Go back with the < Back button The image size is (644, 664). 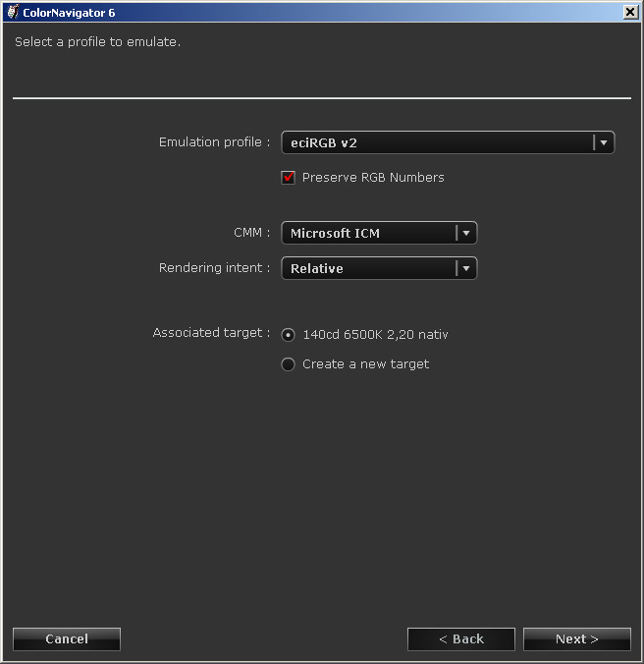pyautogui.click(x=461, y=639)
